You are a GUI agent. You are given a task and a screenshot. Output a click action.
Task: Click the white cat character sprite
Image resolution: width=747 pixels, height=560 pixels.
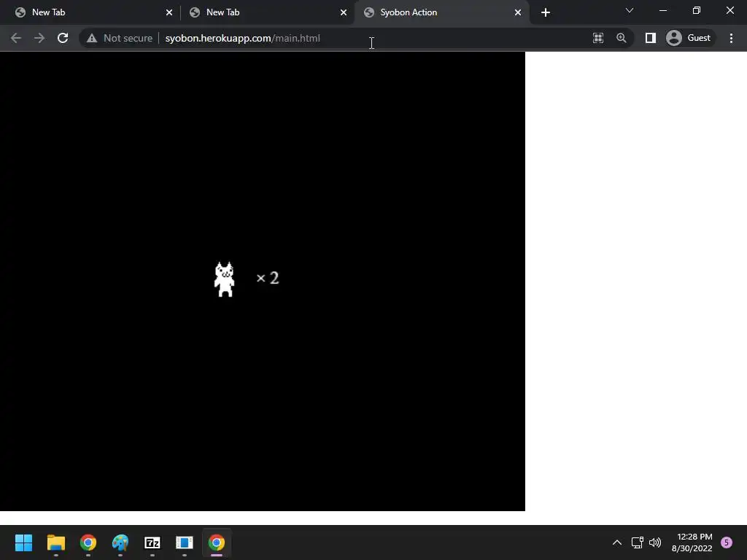[224, 279]
